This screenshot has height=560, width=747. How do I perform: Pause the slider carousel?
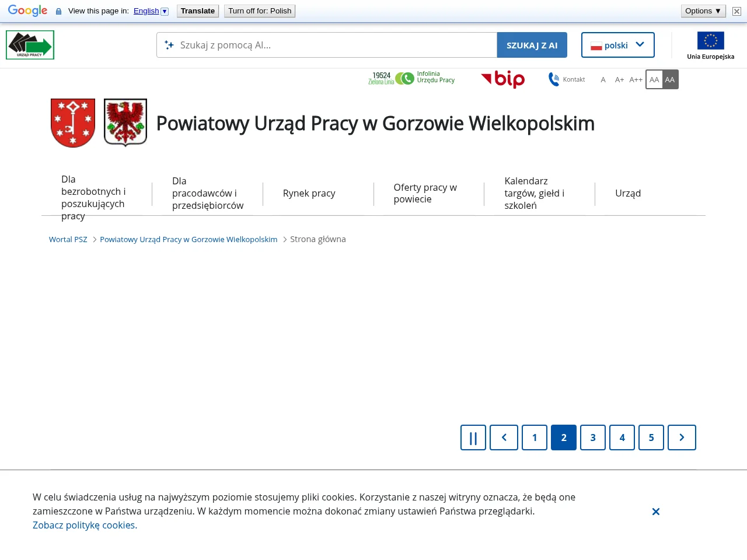[473, 437]
